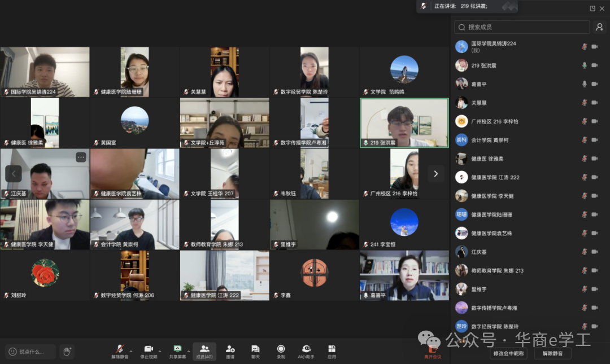The image size is (610, 364).
Task: Toggle the members (成员) panel
Action: (204, 352)
